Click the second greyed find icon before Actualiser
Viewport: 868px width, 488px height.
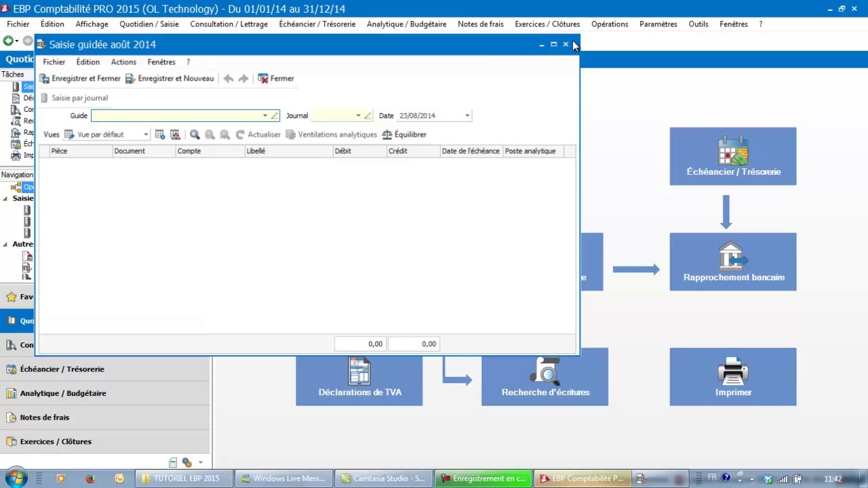coord(224,135)
